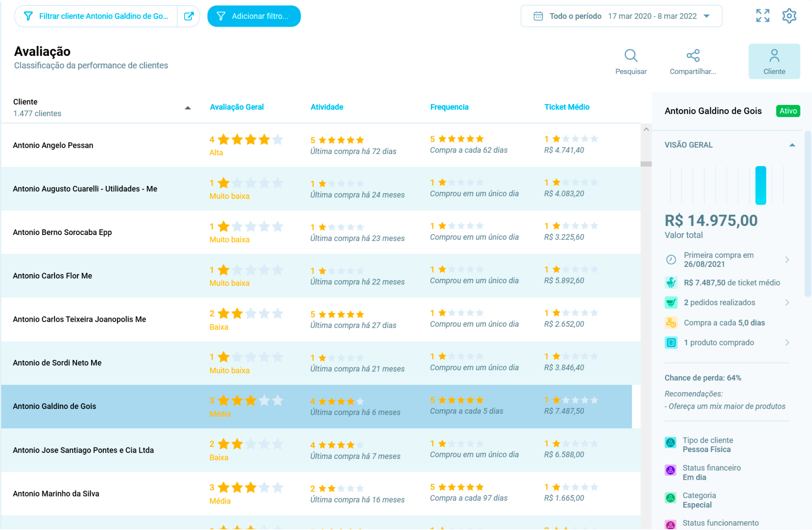Click Compra a cada frequency icon
The height and width of the screenshot is (530, 812).
pos(671,323)
